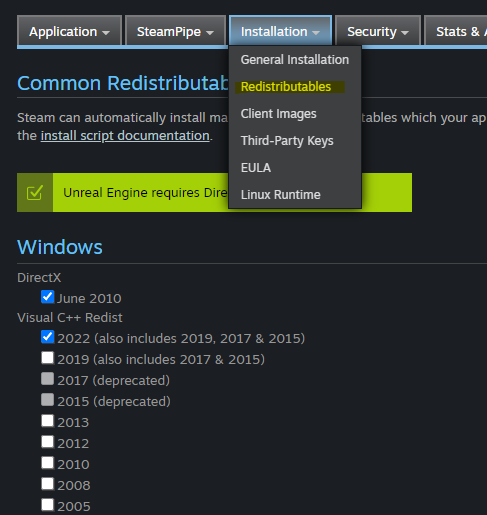Uncheck DirectX June 2010 checkbox
The height and width of the screenshot is (515, 487).
[x=47, y=297]
